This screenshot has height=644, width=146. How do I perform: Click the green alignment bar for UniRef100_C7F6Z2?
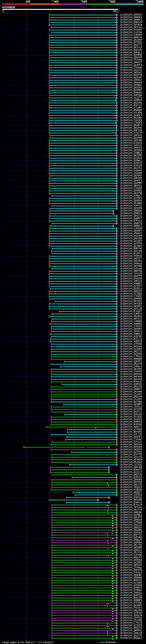point(84,357)
